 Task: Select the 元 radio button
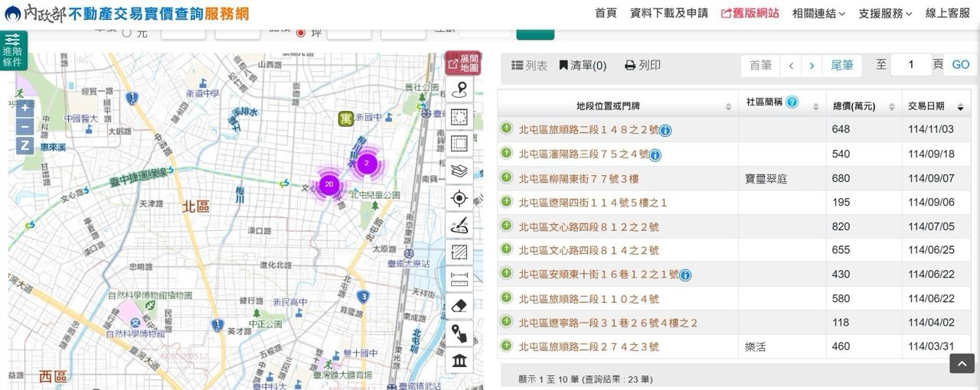tap(127, 32)
